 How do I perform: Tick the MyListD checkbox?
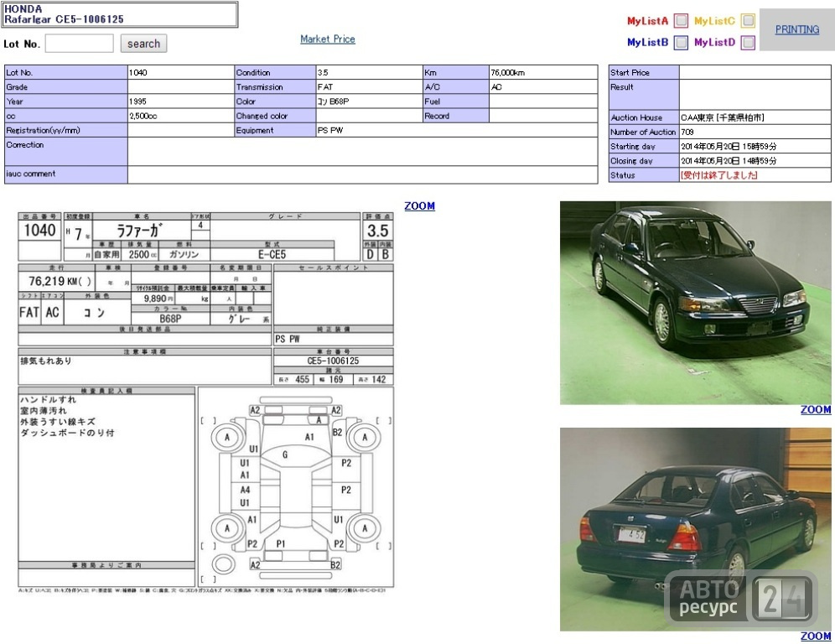point(748,43)
